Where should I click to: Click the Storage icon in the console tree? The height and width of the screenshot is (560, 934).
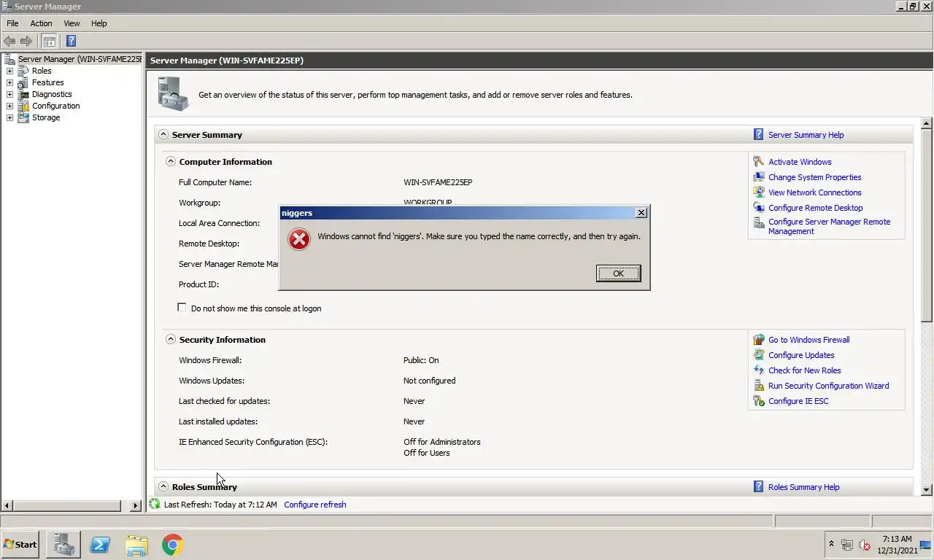(23, 117)
